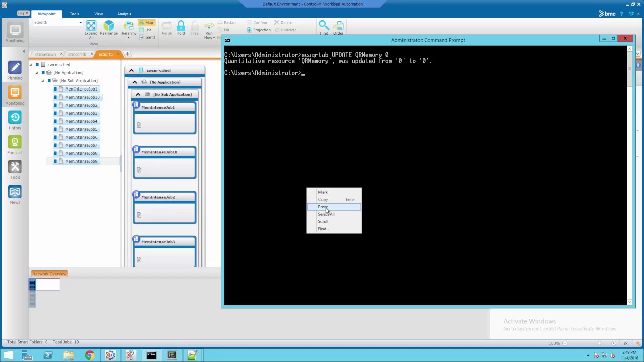The height and width of the screenshot is (362, 644).
Task: Click the Kill button in ribbon
Action: click(x=223, y=30)
